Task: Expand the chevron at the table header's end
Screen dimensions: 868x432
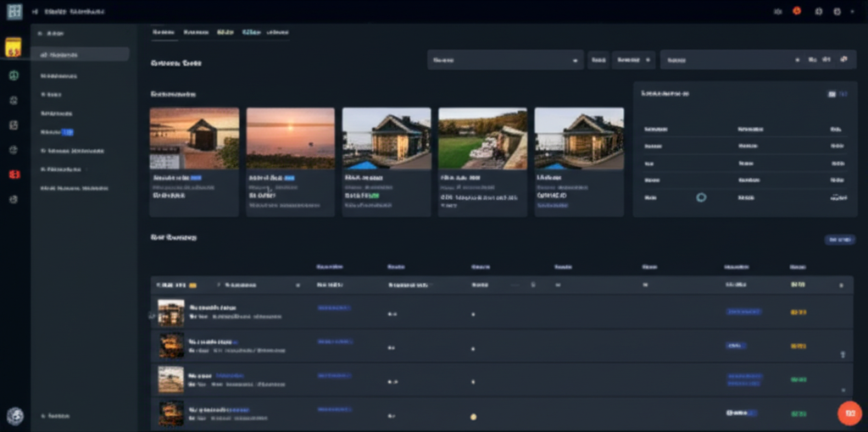Action: (841, 285)
